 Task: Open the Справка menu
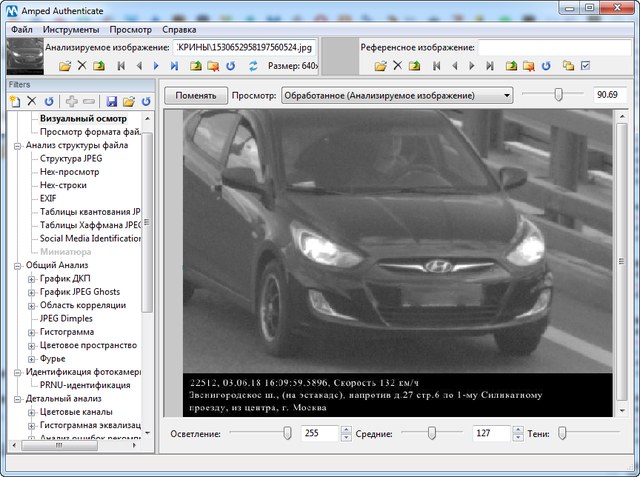179,30
